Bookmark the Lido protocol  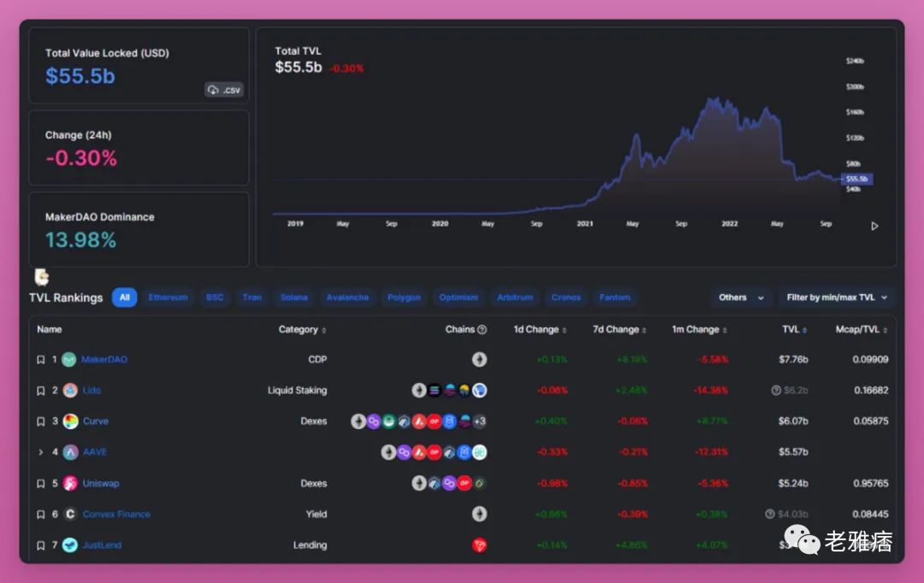point(40,391)
